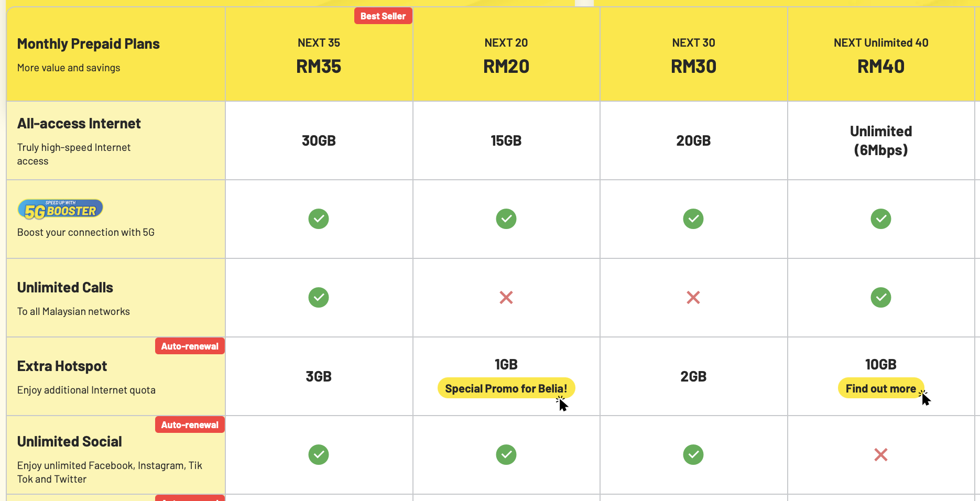This screenshot has width=980, height=501.
Task: Click 5G Booster checkmark under NEXT Unlimited 40
Action: [880, 219]
